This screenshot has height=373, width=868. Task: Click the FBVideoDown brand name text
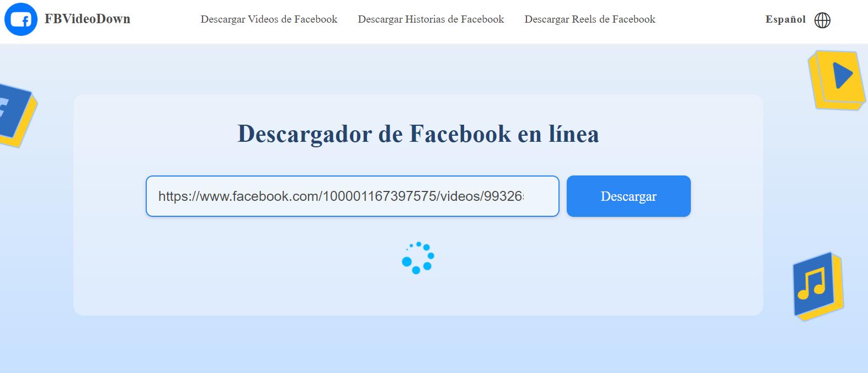click(87, 19)
